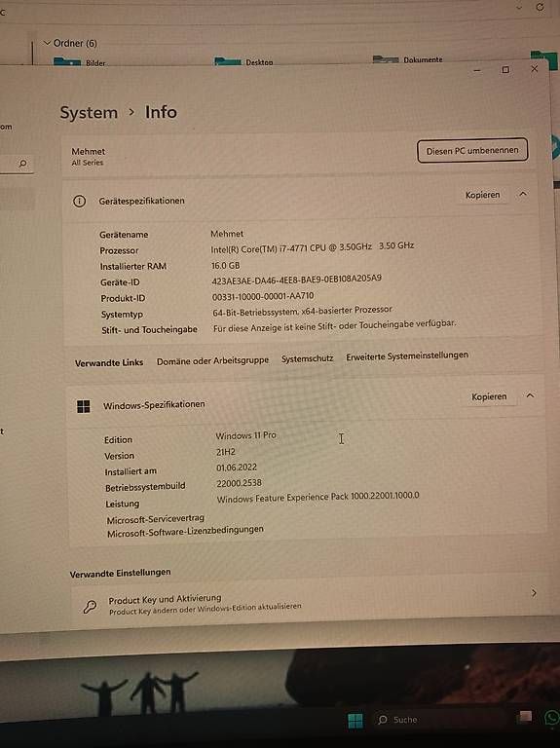Click Diesen PC umbenennen button
The image size is (560, 748).
pos(472,151)
